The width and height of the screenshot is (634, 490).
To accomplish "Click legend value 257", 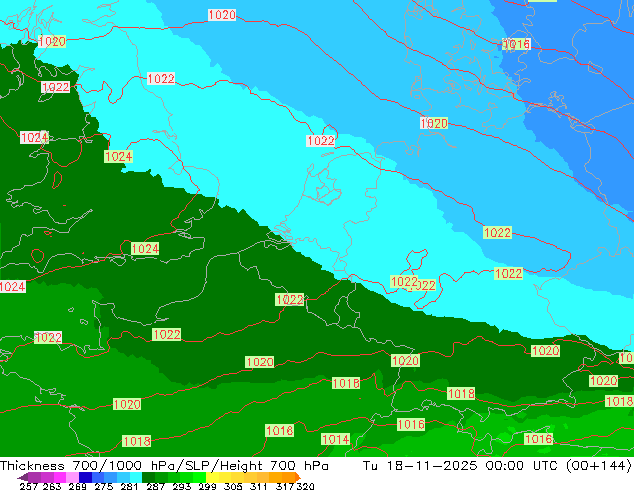I will [29, 486].
